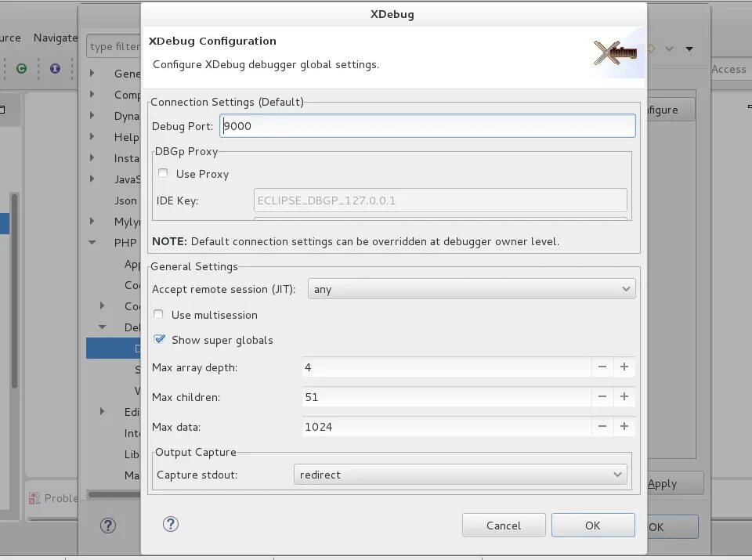Image resolution: width=752 pixels, height=560 pixels.
Task: Confirm XDebug dialog with OK button
Action: pos(593,526)
